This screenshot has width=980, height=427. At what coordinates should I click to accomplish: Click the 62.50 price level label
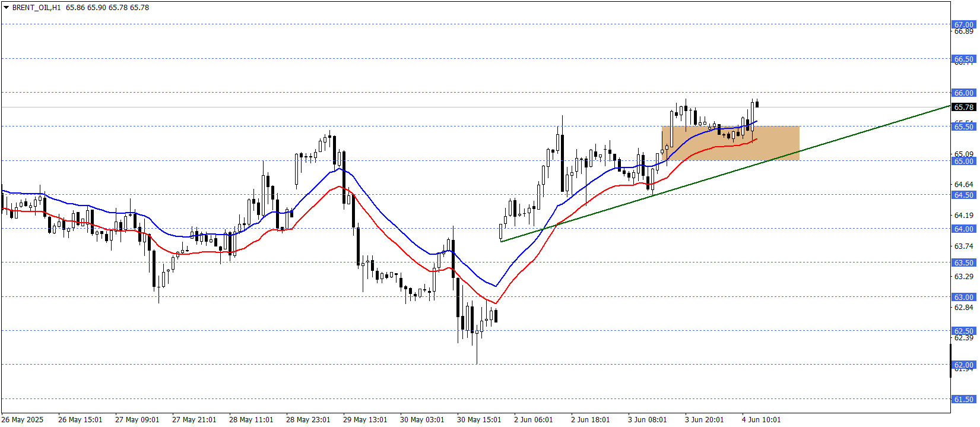pyautogui.click(x=963, y=331)
